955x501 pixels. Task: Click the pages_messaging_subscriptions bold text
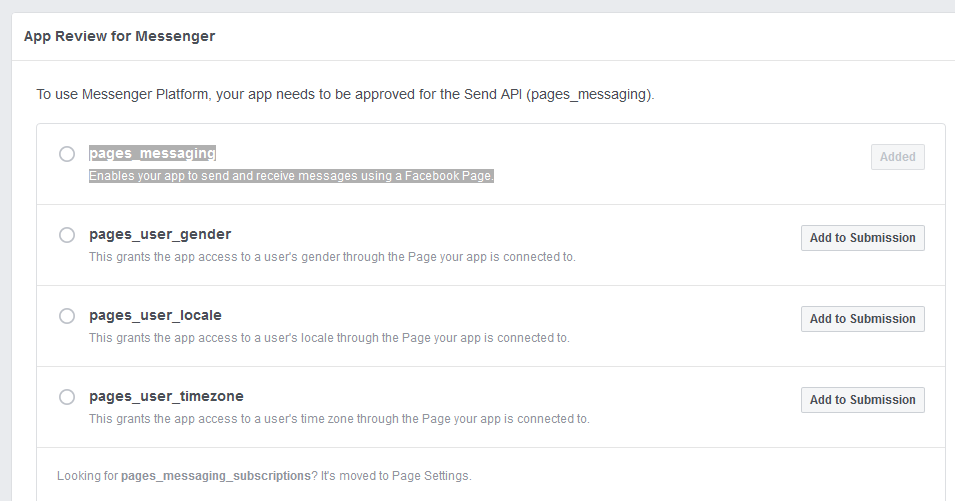coord(216,476)
